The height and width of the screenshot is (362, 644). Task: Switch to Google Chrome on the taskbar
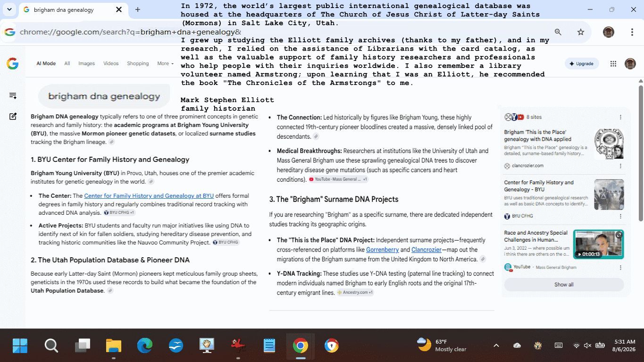tap(301, 346)
